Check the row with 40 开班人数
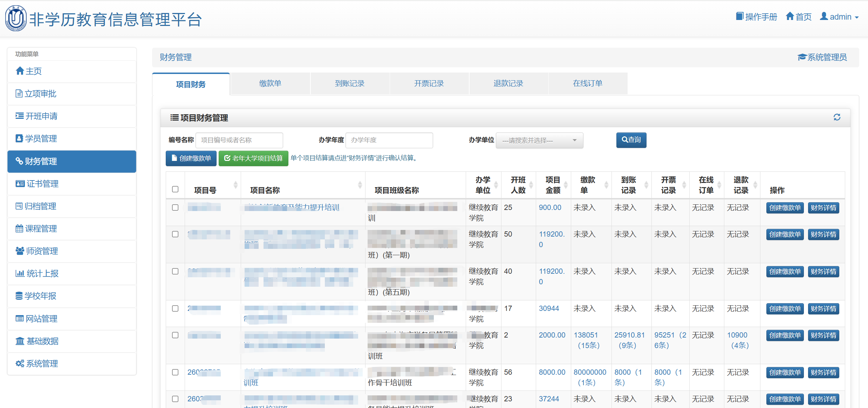 [x=175, y=271]
